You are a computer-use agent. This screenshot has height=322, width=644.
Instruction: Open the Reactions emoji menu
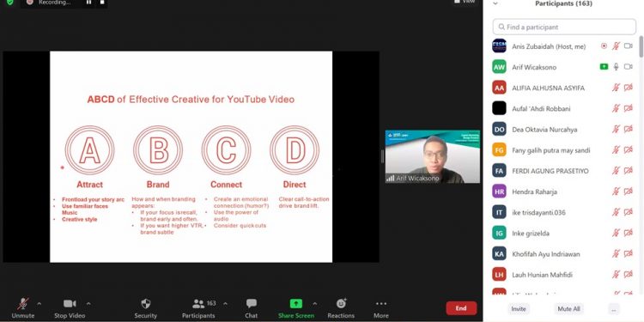(x=341, y=308)
